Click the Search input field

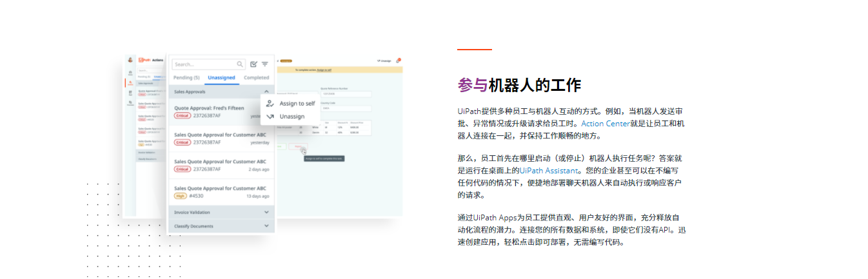[208, 64]
